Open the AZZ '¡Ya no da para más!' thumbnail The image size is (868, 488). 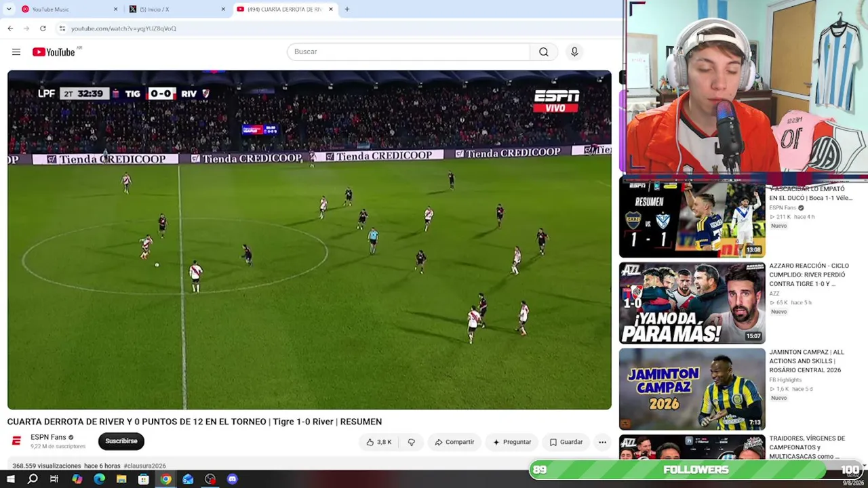(692, 303)
